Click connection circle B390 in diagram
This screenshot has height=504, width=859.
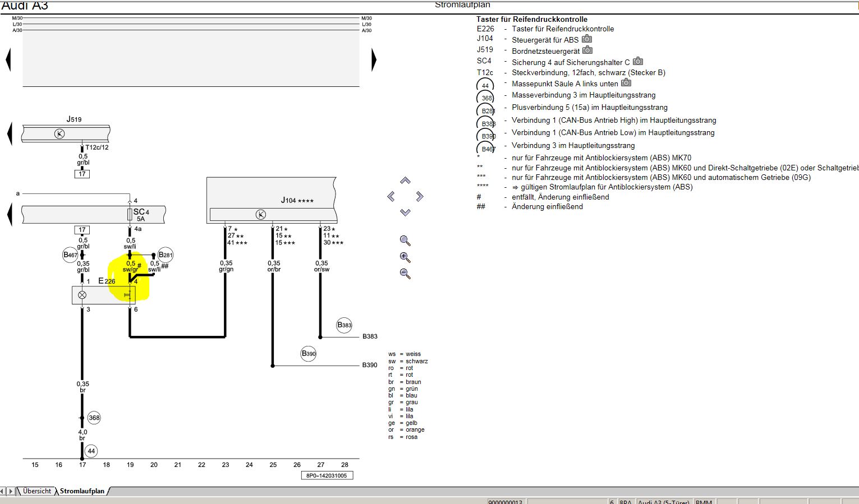point(309,354)
